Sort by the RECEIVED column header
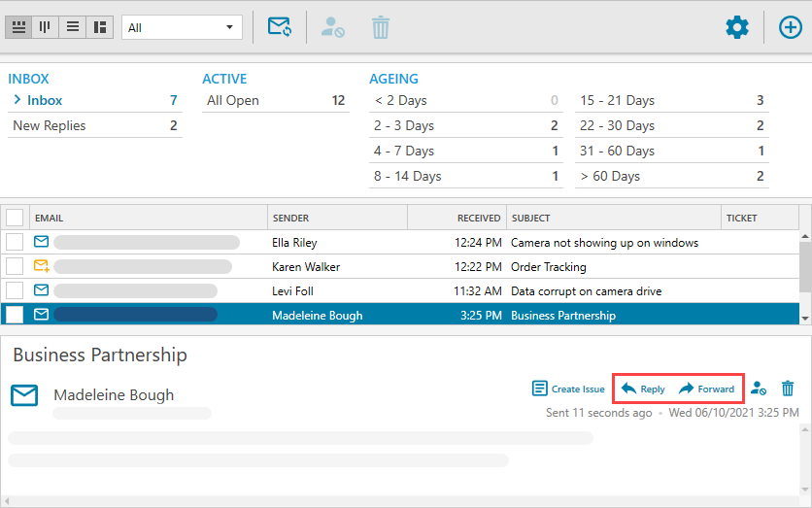Viewport: 812px width, 508px height. pyautogui.click(x=457, y=218)
